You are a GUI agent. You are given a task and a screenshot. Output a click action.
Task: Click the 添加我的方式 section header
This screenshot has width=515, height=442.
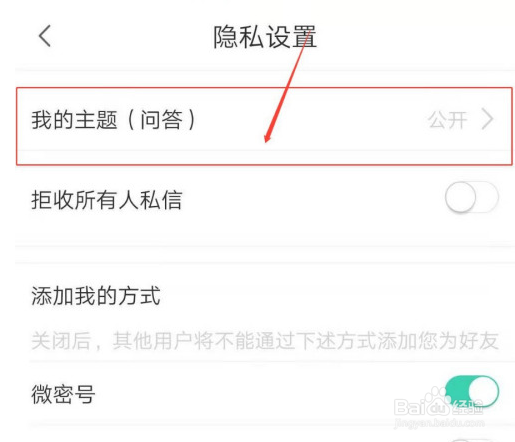point(96,296)
